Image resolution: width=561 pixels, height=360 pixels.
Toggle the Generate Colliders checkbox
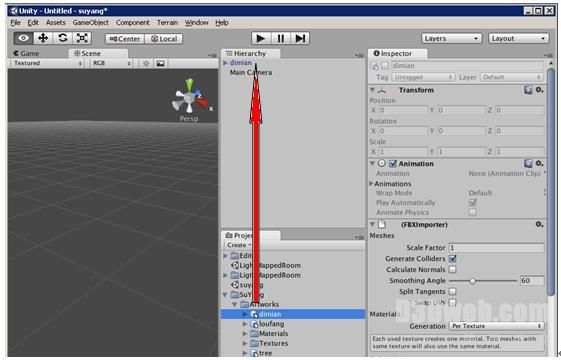point(453,258)
